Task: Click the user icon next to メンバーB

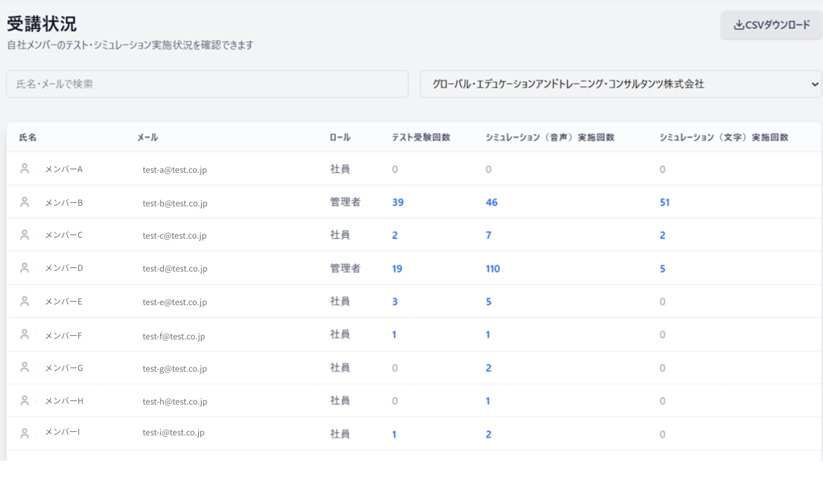Action: point(25,202)
